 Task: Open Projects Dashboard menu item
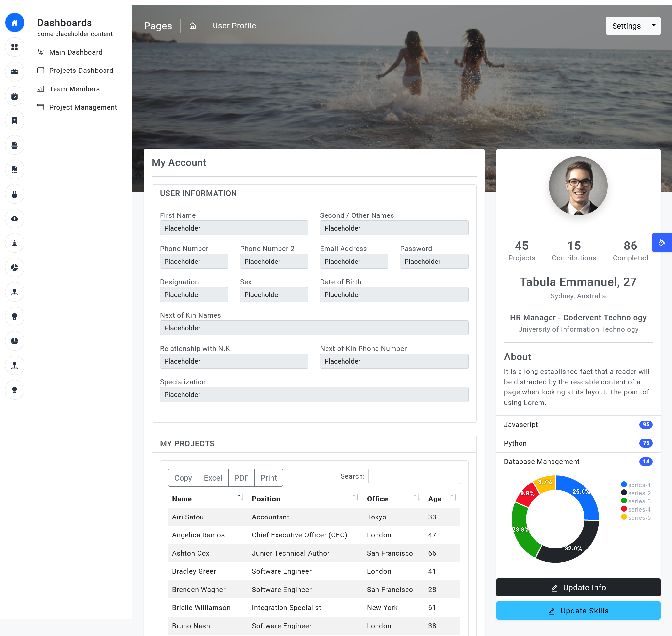81,71
